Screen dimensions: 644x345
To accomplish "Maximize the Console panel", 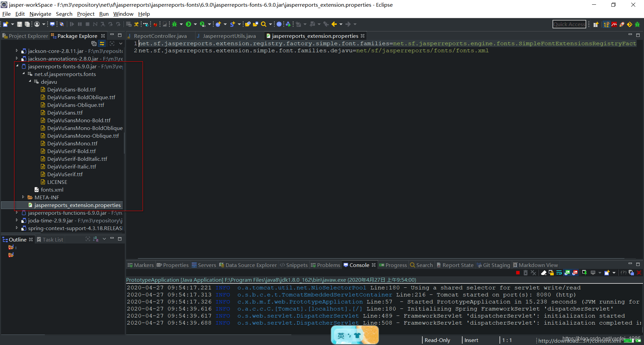I will click(638, 264).
